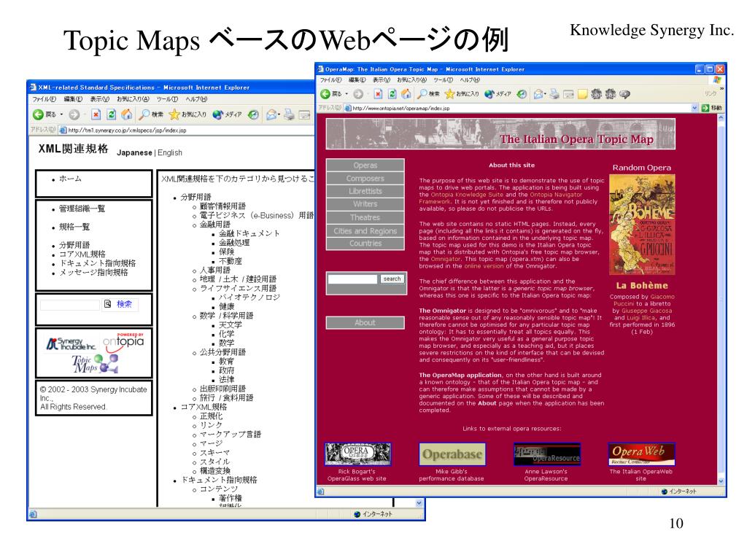Open ヘルプ(H) menu in XML-related Specifications window
This screenshot has width=747, height=560.
tap(196, 99)
